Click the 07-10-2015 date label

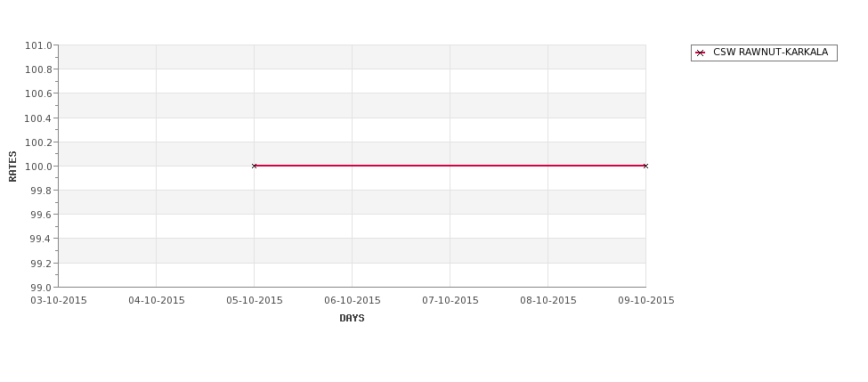point(450,301)
